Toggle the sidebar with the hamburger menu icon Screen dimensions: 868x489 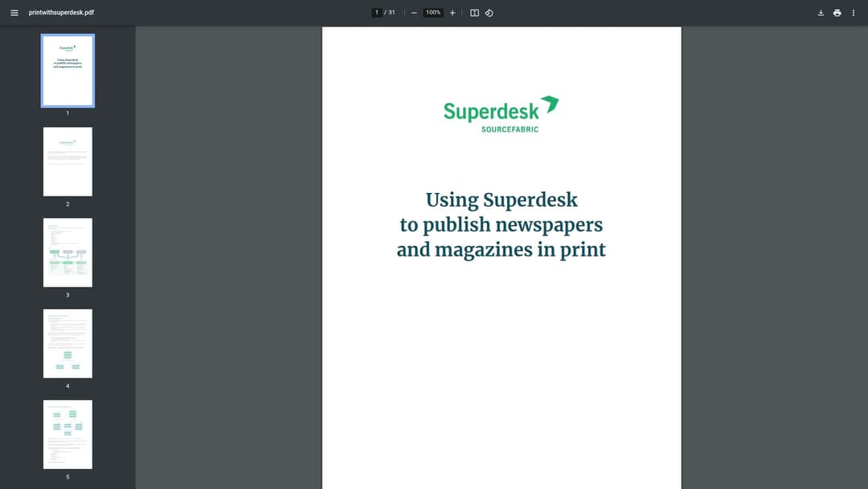[14, 13]
